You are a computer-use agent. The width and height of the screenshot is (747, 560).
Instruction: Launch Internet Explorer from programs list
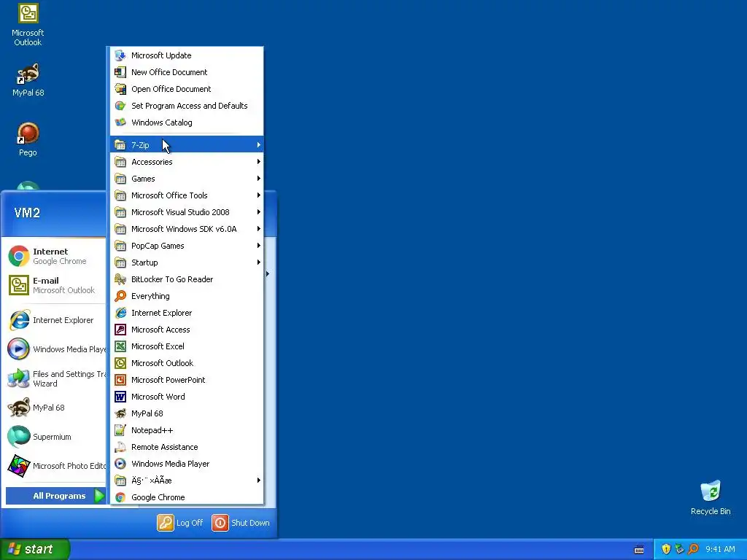(x=187, y=313)
